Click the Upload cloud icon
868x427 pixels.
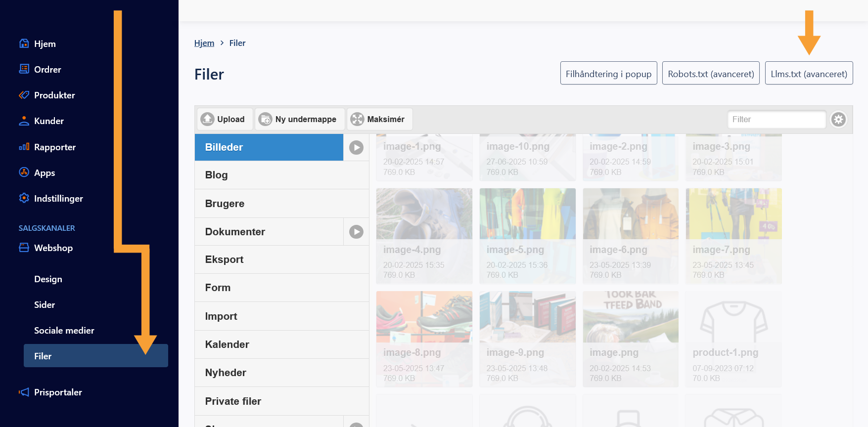pyautogui.click(x=208, y=119)
